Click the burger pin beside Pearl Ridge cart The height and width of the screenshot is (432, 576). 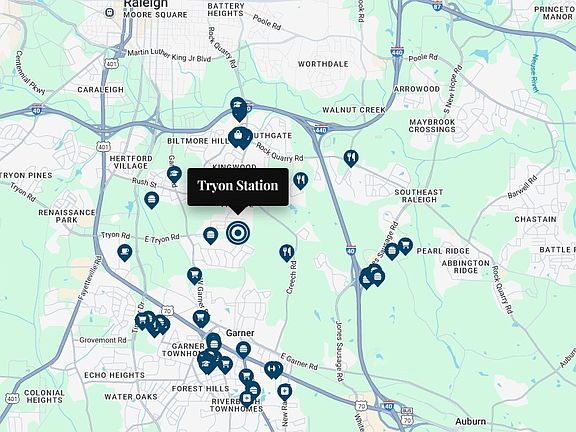tap(392, 251)
